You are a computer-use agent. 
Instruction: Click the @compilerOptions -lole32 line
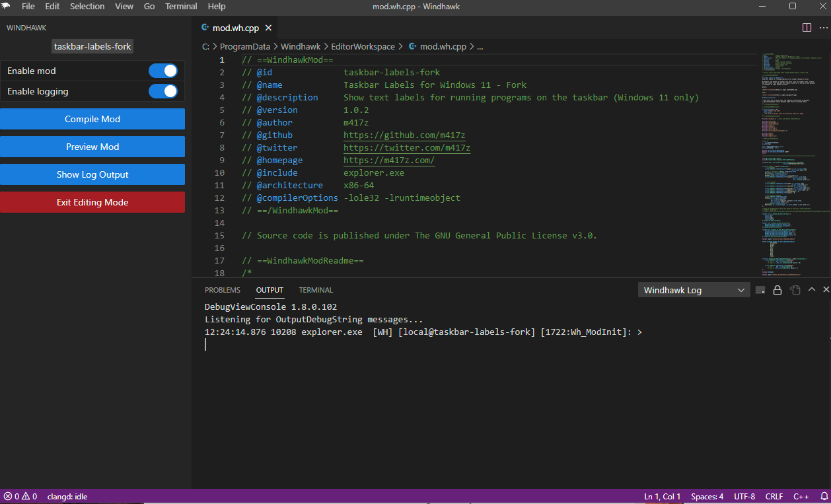(x=351, y=198)
